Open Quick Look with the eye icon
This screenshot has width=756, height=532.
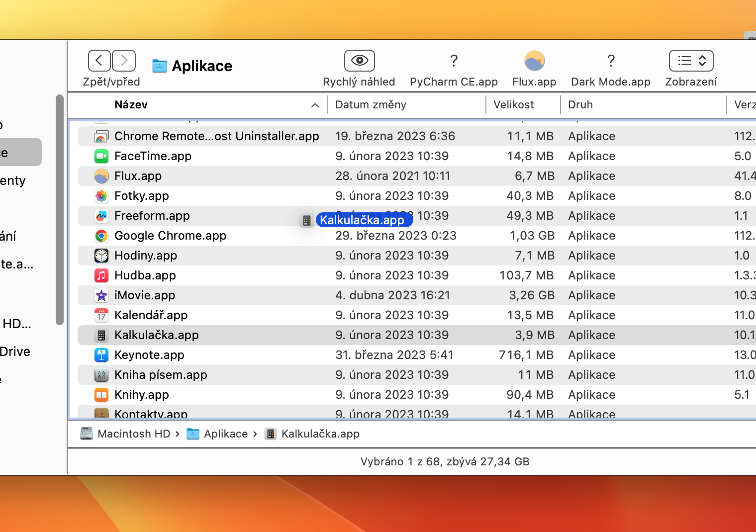coord(359,61)
